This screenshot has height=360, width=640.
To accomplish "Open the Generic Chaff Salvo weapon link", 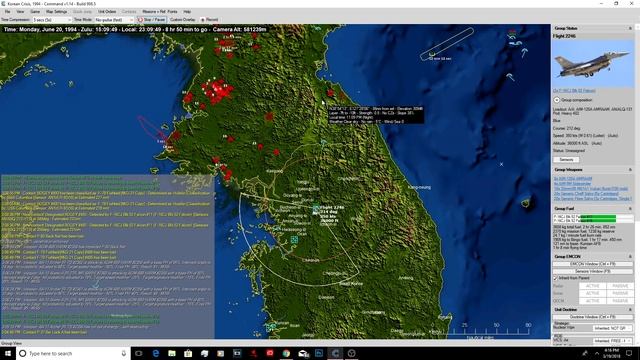I will [586, 194].
